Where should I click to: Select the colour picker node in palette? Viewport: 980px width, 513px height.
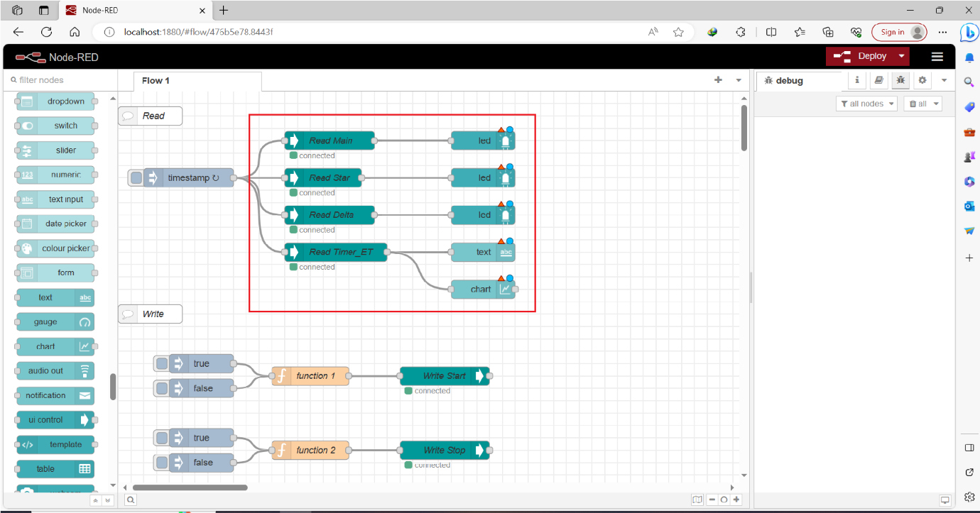[55, 248]
